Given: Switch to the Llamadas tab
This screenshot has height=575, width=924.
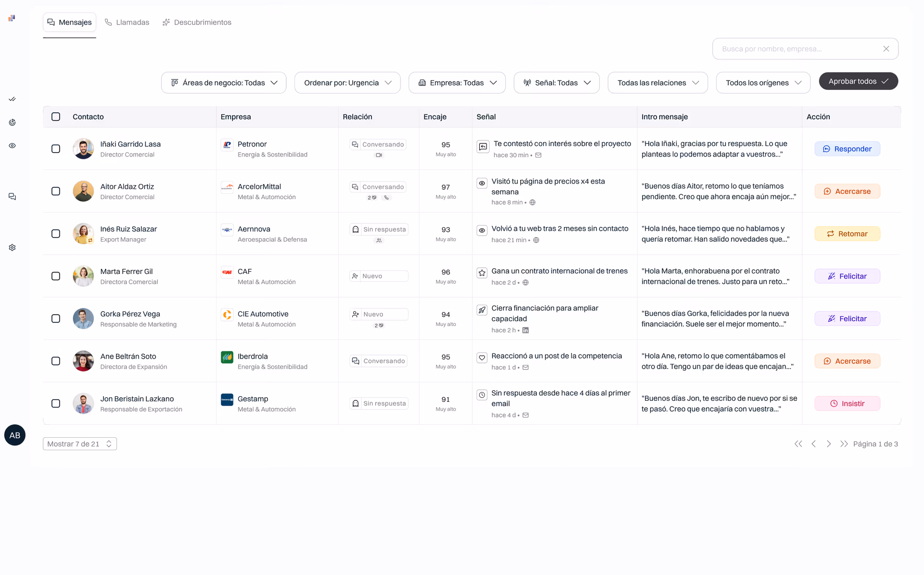Looking at the screenshot, I should coord(127,22).
